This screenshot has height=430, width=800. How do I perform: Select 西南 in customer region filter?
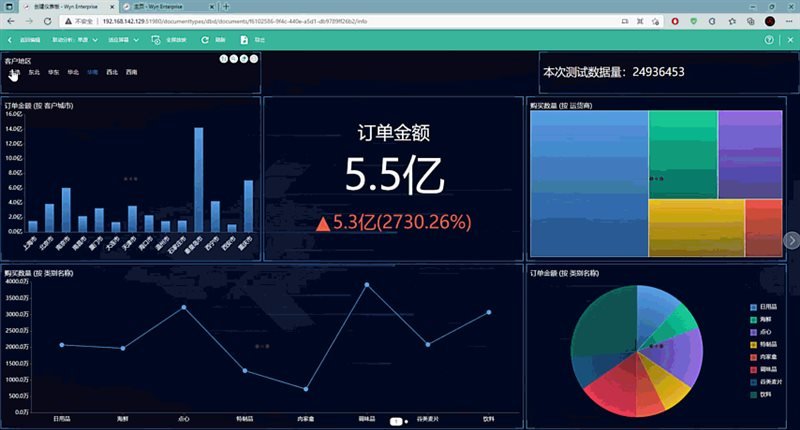[x=131, y=73]
